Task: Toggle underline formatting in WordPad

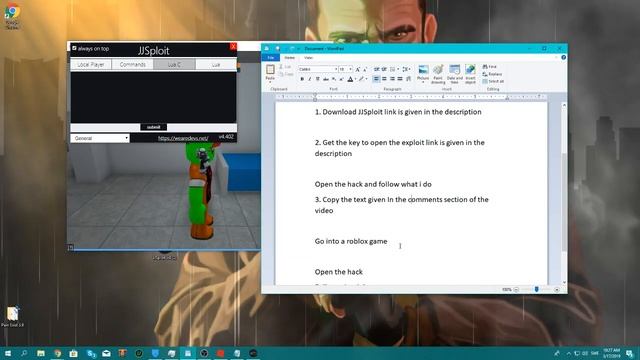Action: pyautogui.click(x=318, y=79)
